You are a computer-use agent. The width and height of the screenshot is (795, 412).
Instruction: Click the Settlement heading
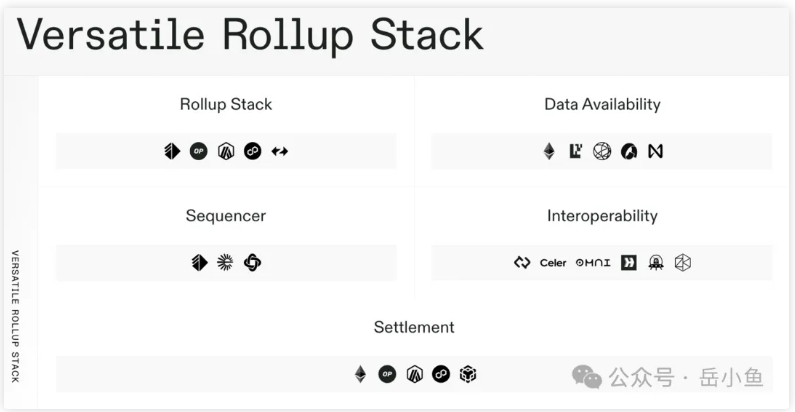coord(414,327)
